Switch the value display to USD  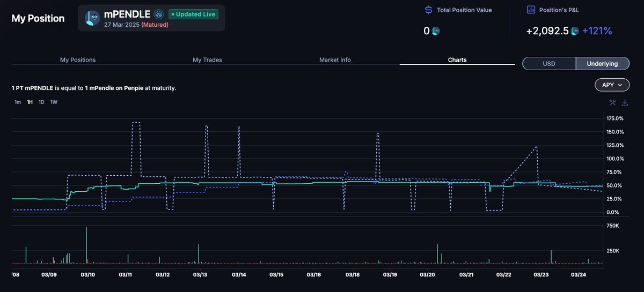549,64
